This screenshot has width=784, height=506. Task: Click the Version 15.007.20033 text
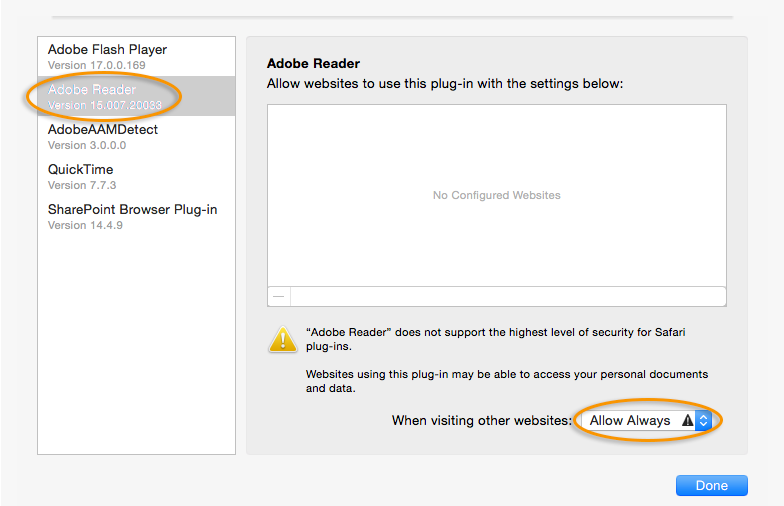click(104, 105)
